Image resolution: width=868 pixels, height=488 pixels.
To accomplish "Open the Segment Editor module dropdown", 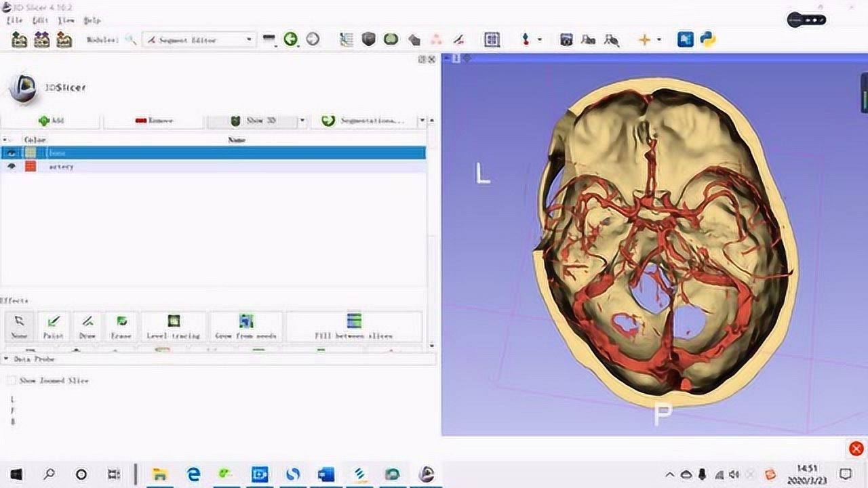I will point(248,40).
